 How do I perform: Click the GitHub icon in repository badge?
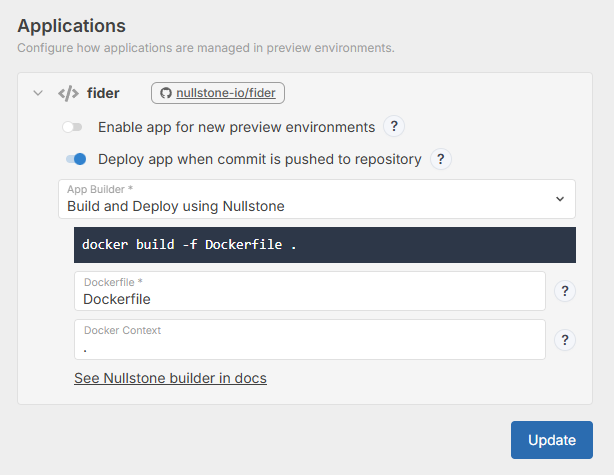click(165, 93)
